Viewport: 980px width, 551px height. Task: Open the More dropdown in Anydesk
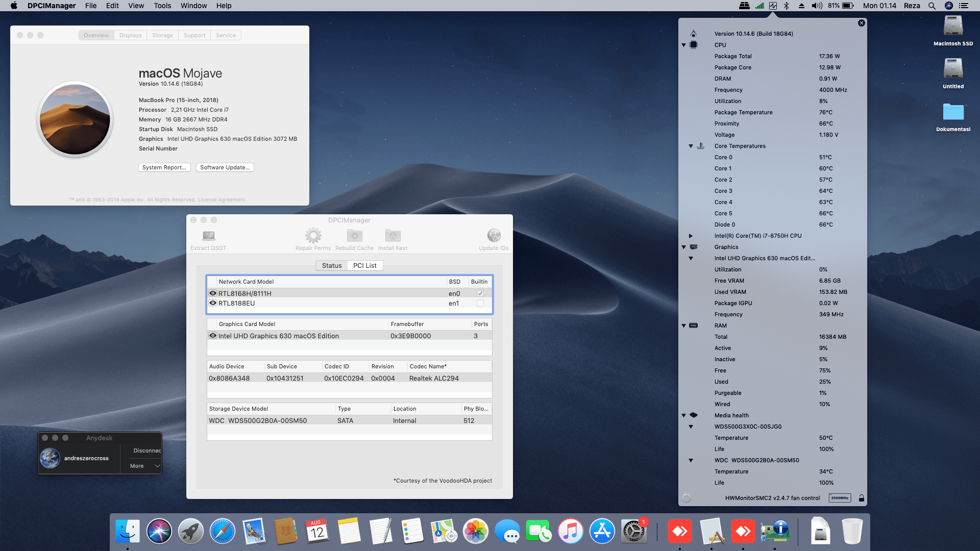coord(144,466)
